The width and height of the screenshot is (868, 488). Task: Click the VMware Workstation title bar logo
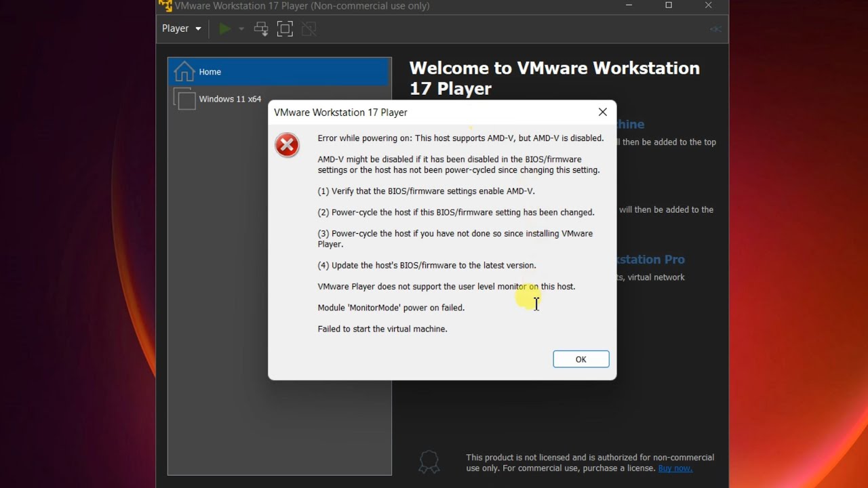click(165, 6)
